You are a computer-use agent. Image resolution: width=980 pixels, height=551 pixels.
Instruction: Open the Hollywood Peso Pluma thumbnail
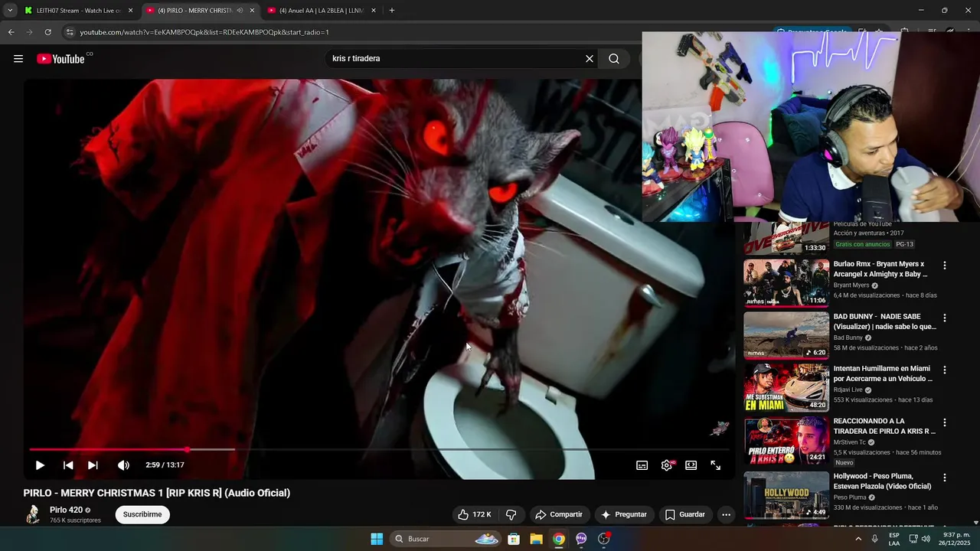786,495
